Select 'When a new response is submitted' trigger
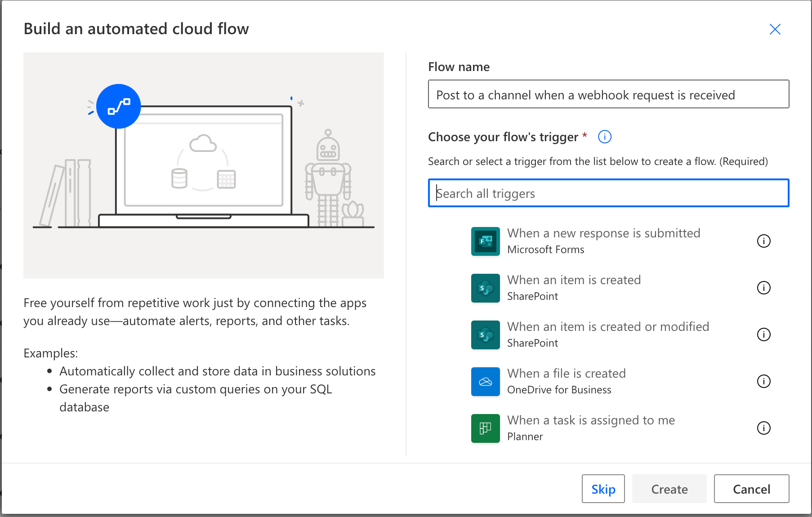The image size is (812, 517). (603, 233)
